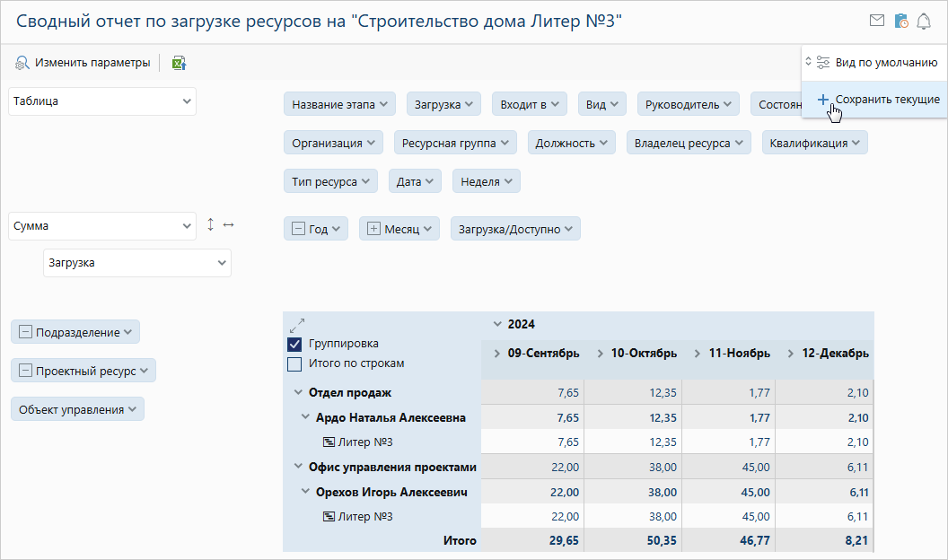Open the Таблица view type dropdown
Viewport: 948px width, 560px height.
click(x=102, y=101)
